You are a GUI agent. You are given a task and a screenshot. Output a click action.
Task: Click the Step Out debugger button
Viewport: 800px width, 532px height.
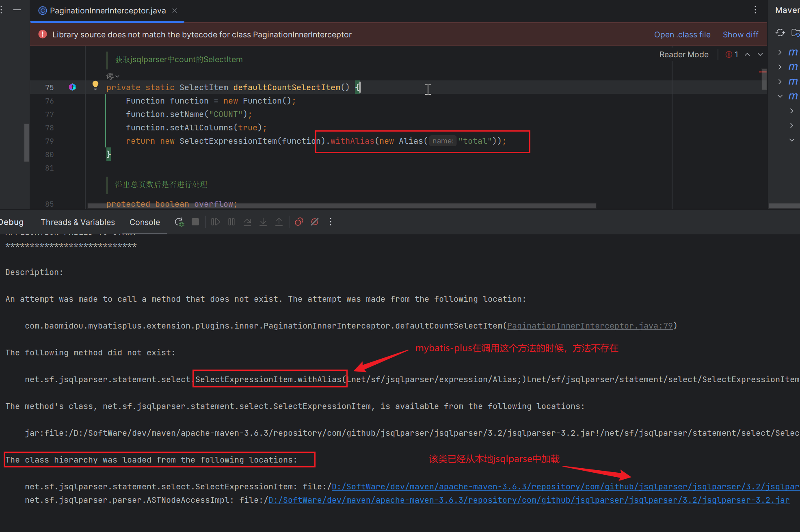(x=279, y=222)
